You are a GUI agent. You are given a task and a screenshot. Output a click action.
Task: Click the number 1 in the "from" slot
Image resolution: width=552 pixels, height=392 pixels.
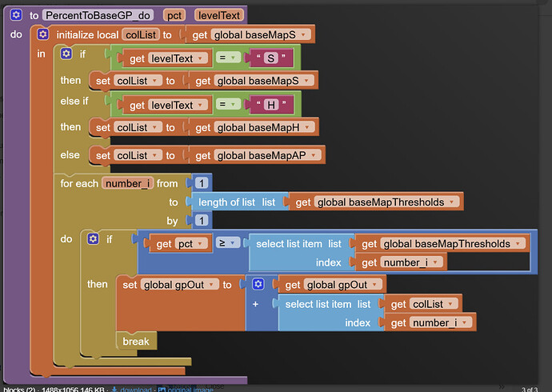(200, 184)
